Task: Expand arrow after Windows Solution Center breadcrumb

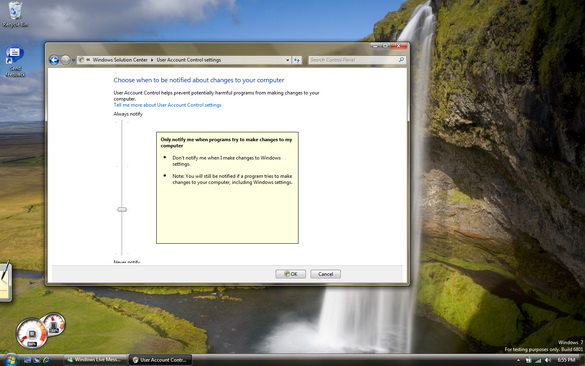Action: [152, 60]
